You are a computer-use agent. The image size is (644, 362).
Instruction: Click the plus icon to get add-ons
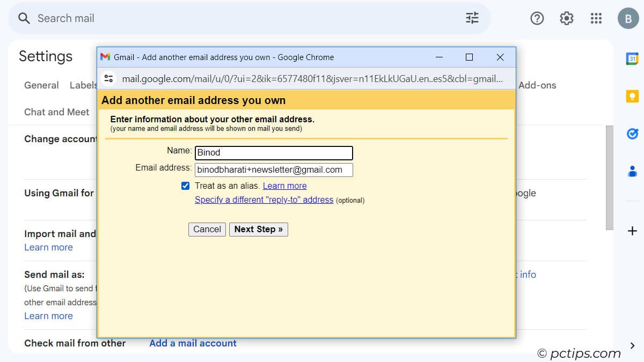[632, 231]
